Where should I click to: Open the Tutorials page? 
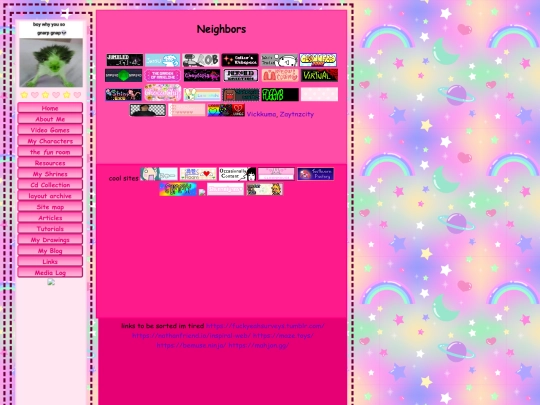click(x=50, y=229)
